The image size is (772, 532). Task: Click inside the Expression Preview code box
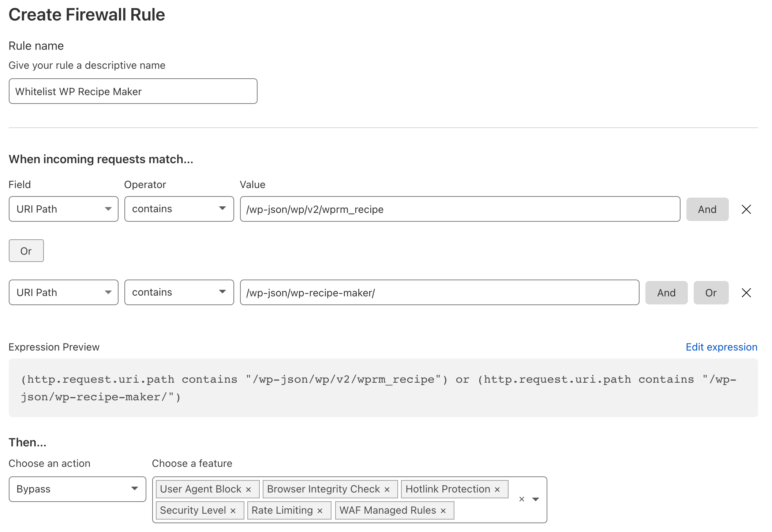383,388
